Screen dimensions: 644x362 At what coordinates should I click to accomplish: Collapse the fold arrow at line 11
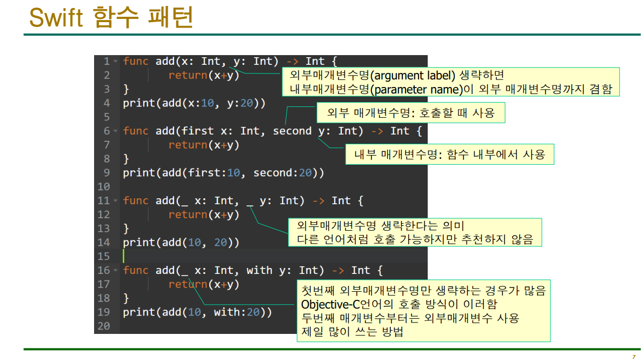tap(115, 201)
